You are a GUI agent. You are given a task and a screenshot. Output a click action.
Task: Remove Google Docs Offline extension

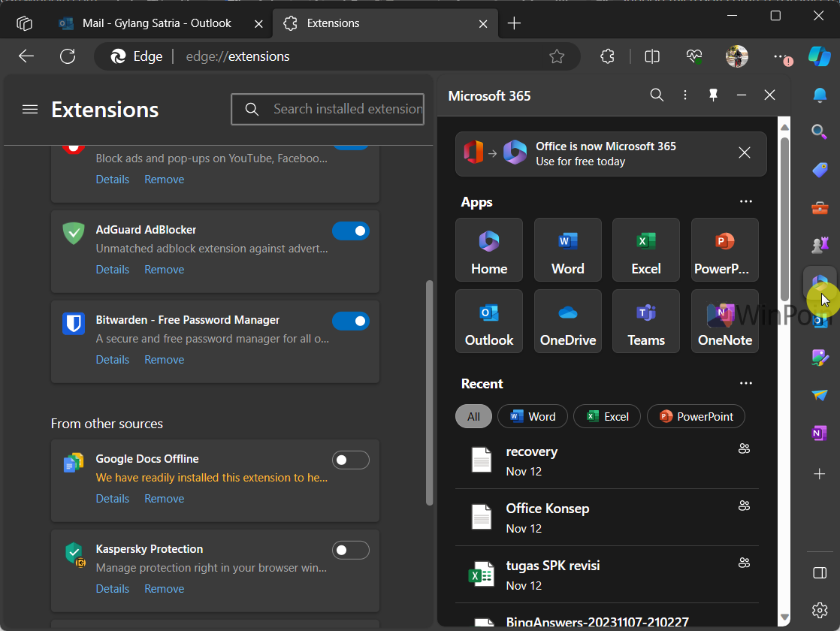pyautogui.click(x=165, y=498)
